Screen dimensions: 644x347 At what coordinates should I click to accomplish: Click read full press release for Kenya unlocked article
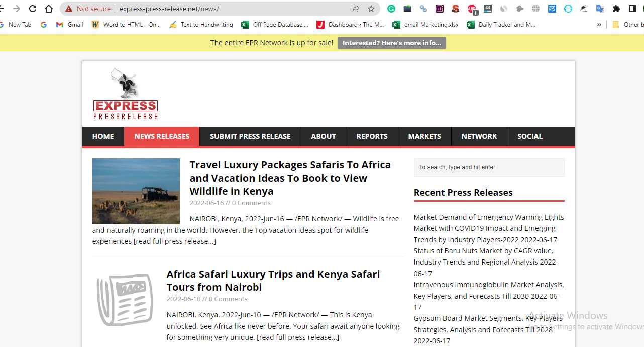[x=298, y=337]
